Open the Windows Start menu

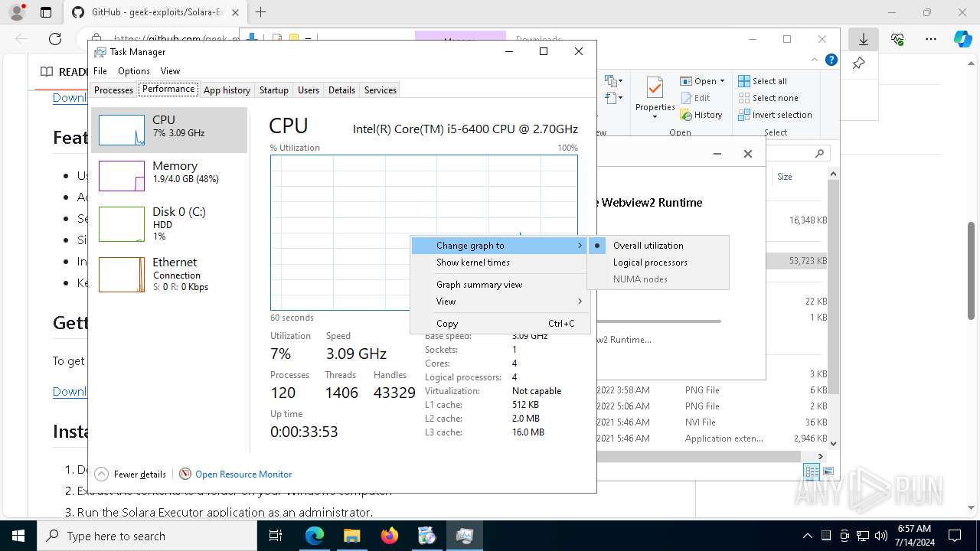pos(18,536)
